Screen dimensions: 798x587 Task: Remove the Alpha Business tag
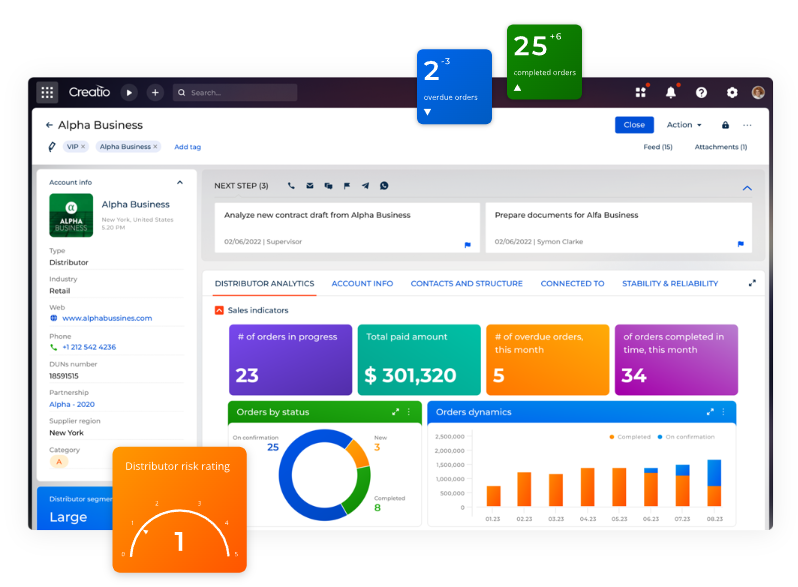pos(155,147)
